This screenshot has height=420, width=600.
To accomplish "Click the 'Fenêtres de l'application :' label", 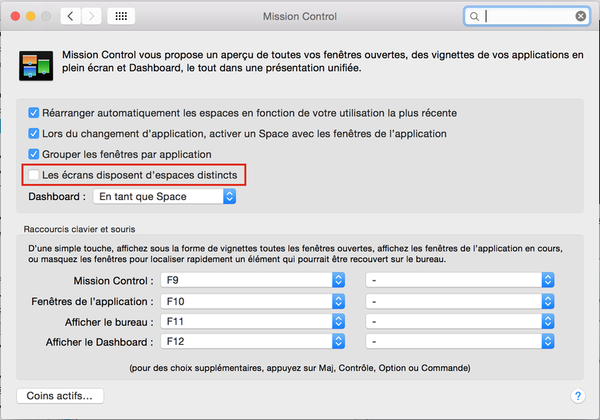I will [92, 301].
